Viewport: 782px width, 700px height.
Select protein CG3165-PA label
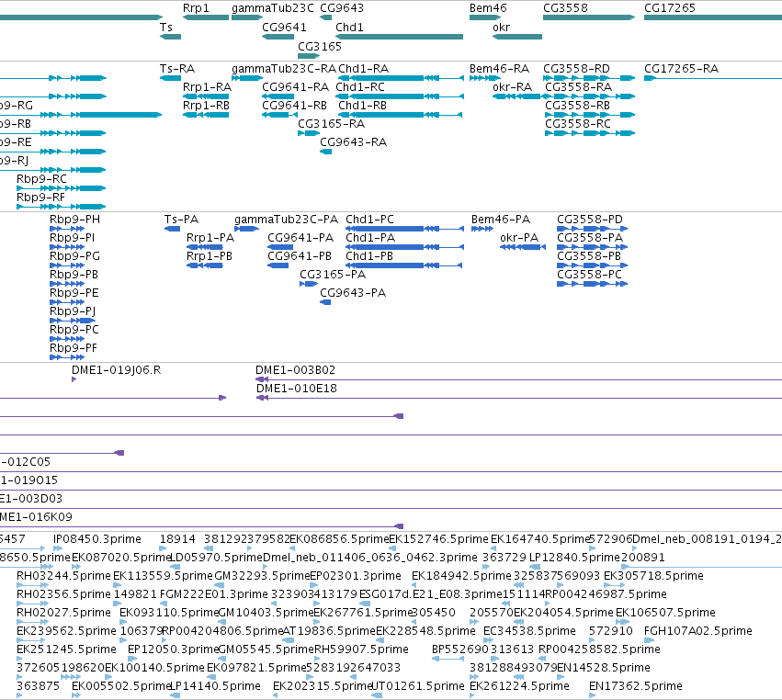click(x=332, y=275)
